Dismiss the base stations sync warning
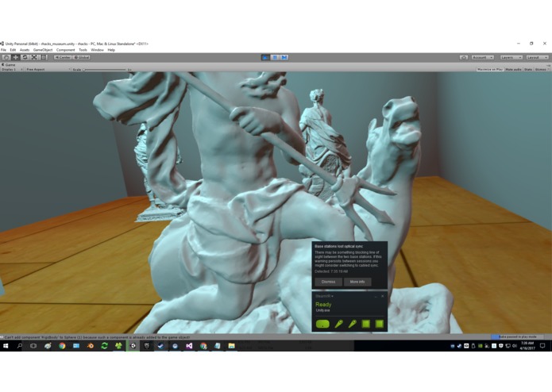 (328, 282)
